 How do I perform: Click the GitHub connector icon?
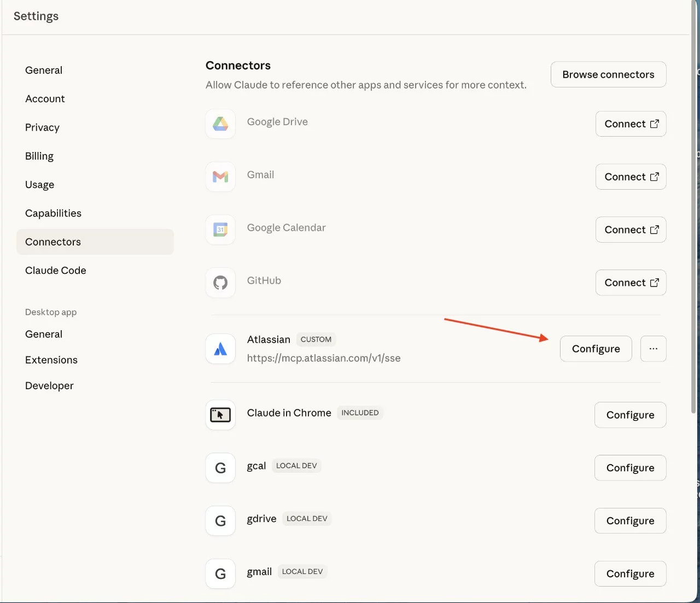click(220, 283)
